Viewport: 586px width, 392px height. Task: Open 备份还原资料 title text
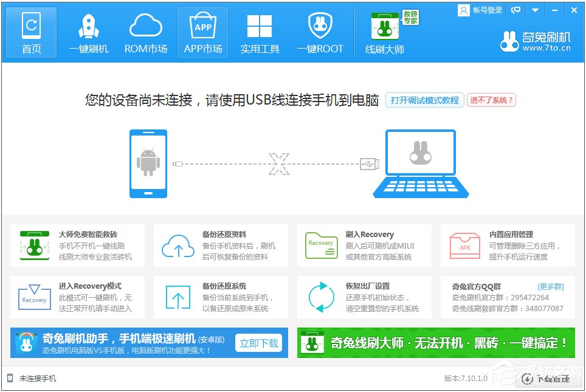pyautogui.click(x=224, y=235)
